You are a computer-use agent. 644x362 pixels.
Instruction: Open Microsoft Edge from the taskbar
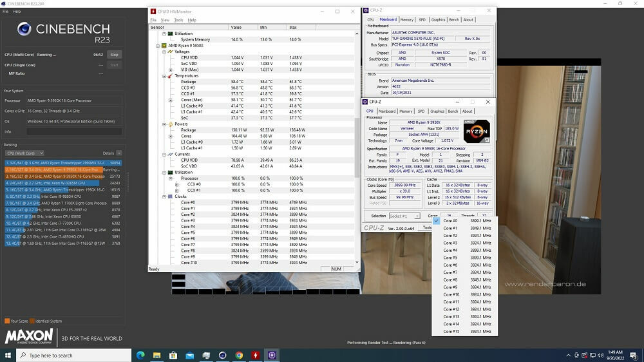coord(140,355)
